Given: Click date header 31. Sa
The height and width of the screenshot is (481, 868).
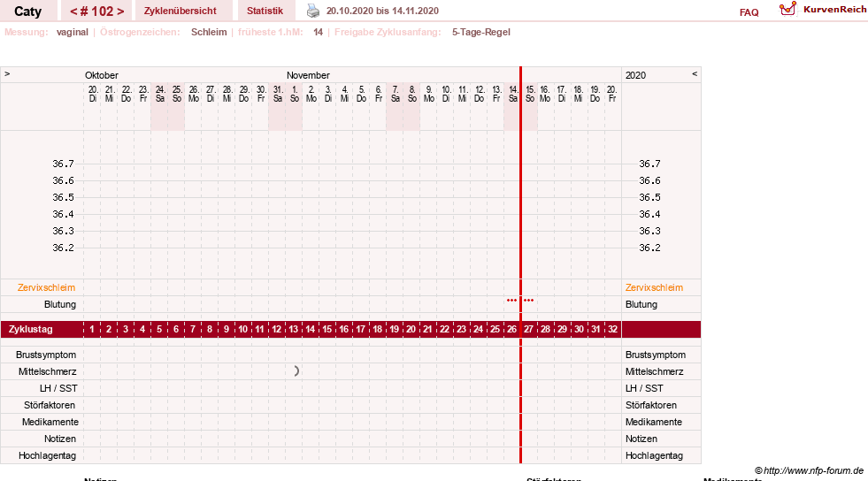Looking at the screenshot, I should click(x=278, y=94).
